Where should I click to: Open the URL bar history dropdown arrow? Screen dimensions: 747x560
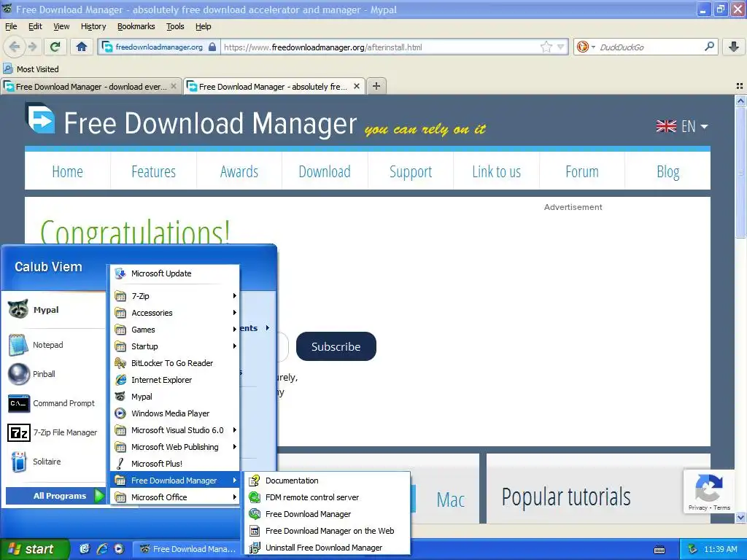coord(561,47)
